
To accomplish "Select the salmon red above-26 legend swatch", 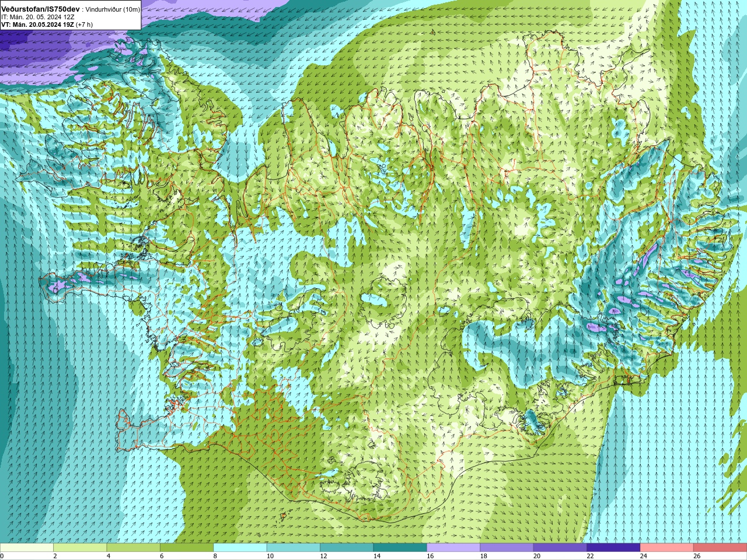I will pyautogui.click(x=720, y=548).
